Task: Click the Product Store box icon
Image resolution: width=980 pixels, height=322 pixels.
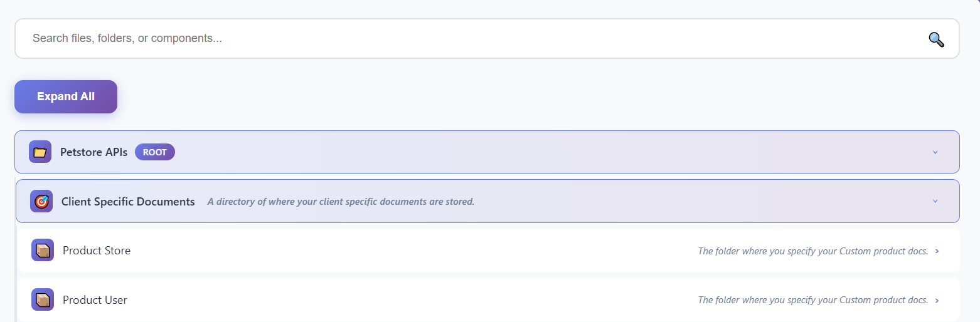Action: click(x=43, y=250)
